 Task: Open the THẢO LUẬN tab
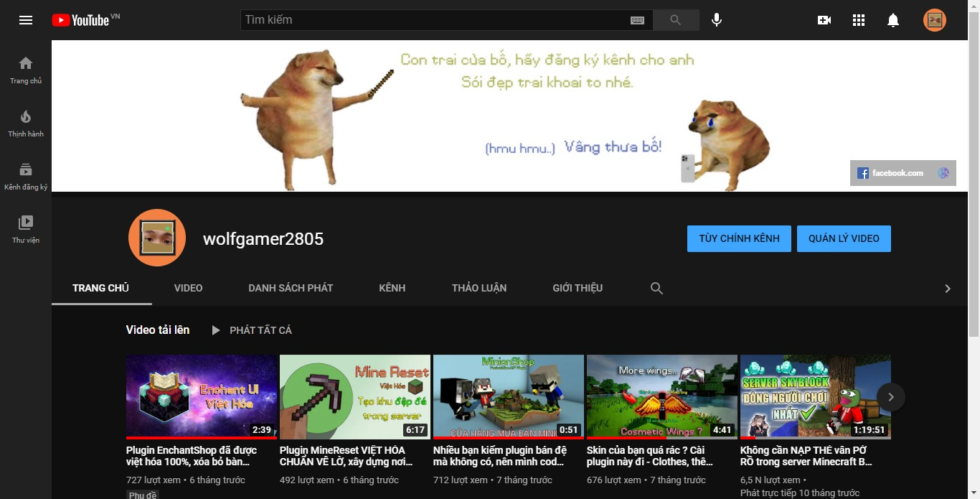tap(479, 287)
